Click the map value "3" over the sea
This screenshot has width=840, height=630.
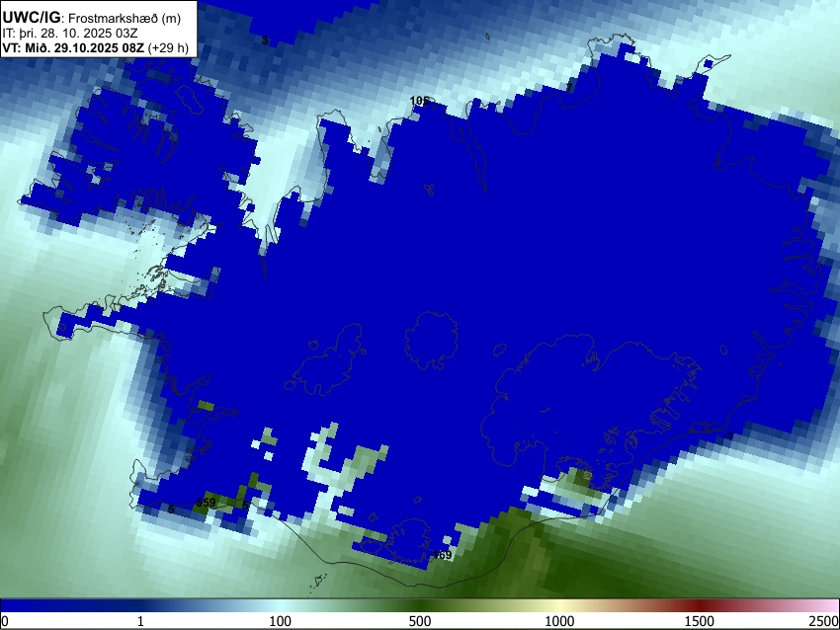(x=264, y=40)
